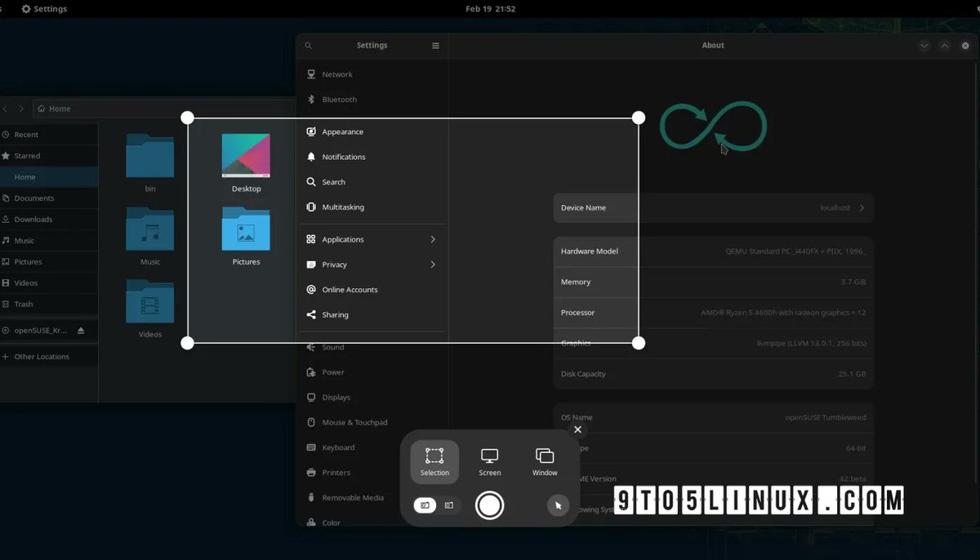The width and height of the screenshot is (980, 560).
Task: Click Home path bar in Files
Action: click(163, 109)
